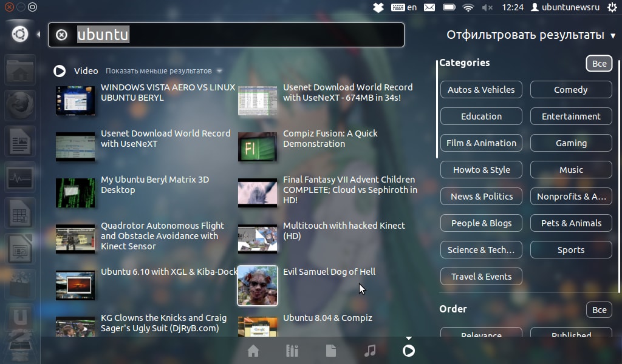Filter results by Gaming
The width and height of the screenshot is (622, 364).
coord(571,143)
